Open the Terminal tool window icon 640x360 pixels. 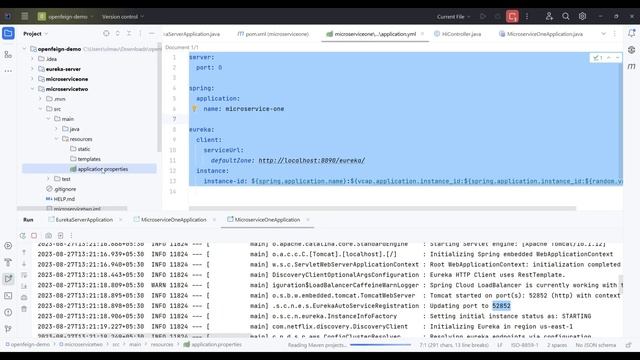[x=8, y=296]
